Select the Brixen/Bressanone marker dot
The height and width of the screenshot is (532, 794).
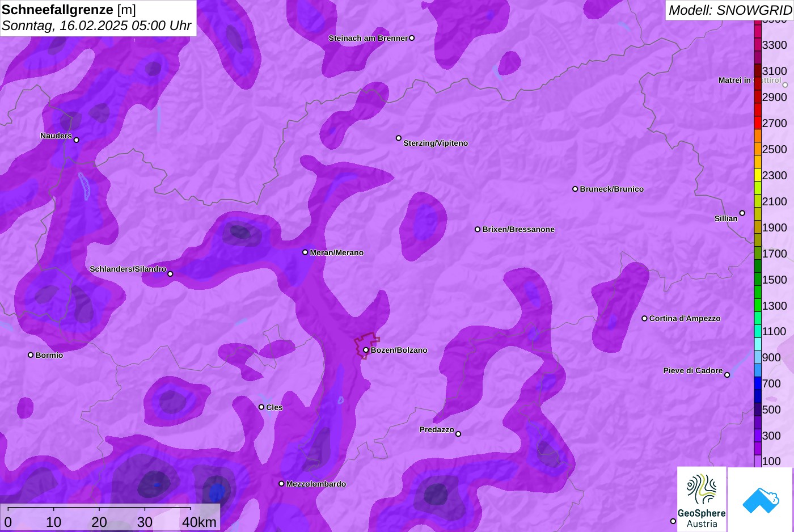tap(478, 229)
